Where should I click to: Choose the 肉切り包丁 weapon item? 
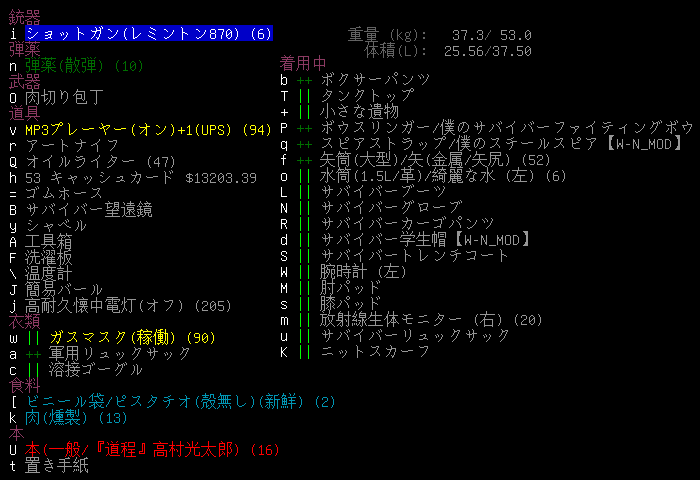(x=63, y=98)
